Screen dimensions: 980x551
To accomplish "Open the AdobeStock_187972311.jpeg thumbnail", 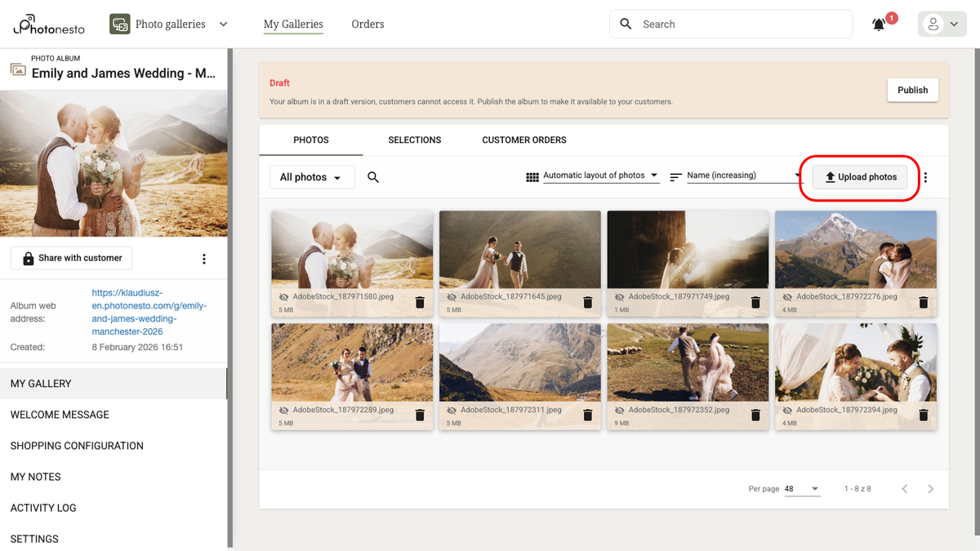I will coord(519,363).
